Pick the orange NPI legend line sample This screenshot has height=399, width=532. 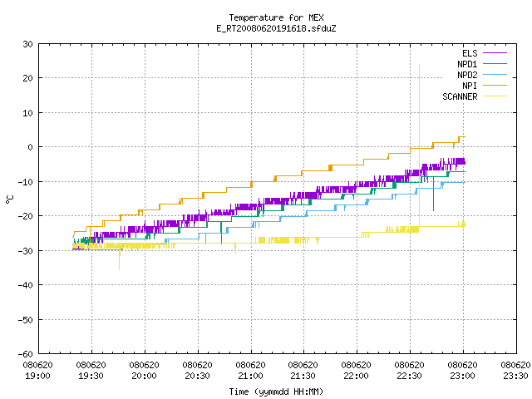pos(495,86)
